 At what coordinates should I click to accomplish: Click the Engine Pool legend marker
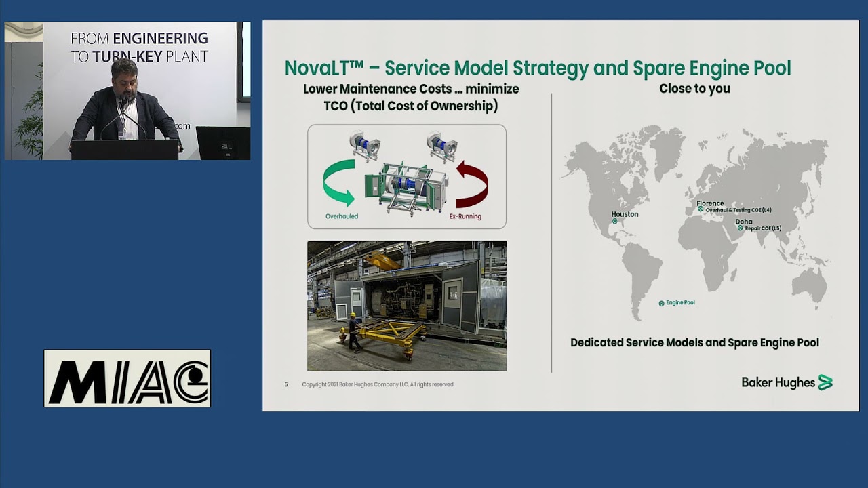tap(662, 303)
